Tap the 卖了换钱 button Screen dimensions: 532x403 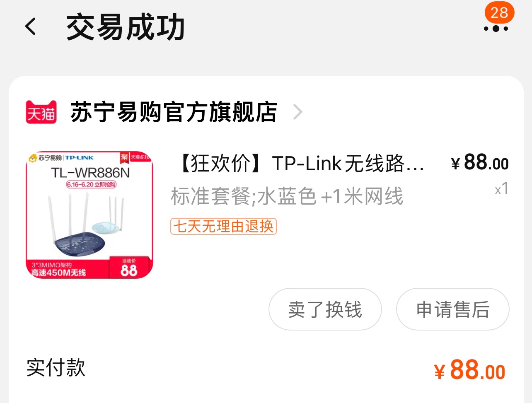(x=325, y=309)
